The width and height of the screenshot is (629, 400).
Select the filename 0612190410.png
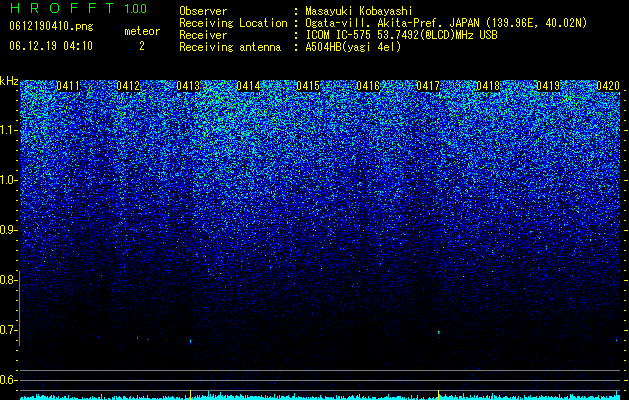tap(51, 26)
